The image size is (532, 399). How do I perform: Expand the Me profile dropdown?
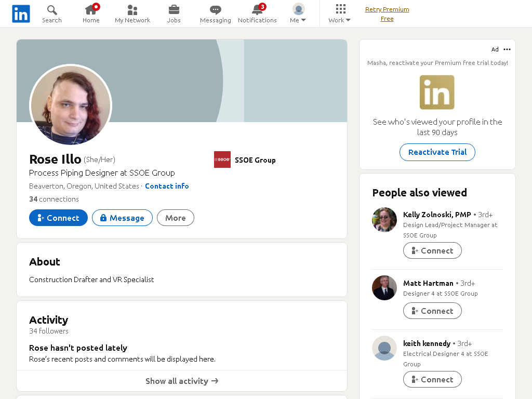tap(298, 14)
